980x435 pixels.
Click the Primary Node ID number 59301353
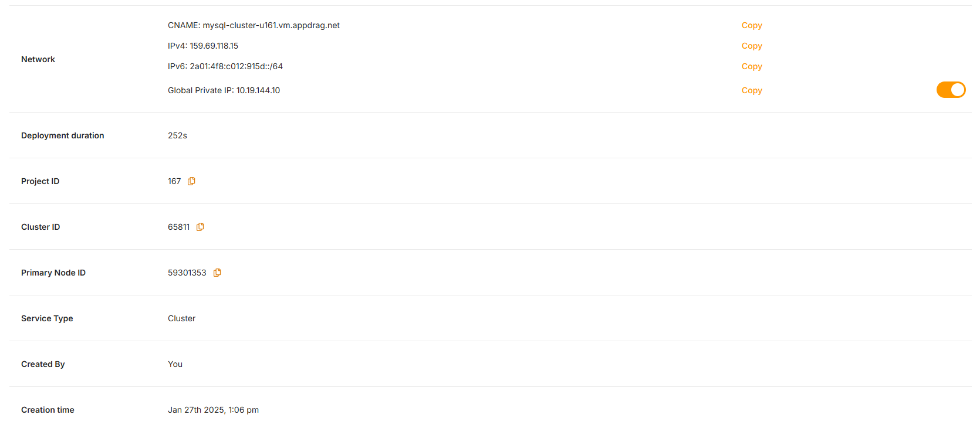pos(187,273)
